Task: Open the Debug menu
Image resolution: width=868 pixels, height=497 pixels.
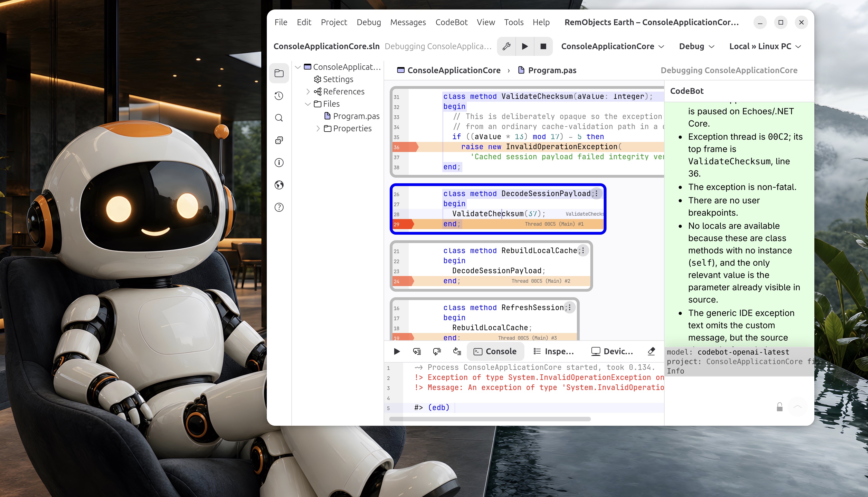Action: pyautogui.click(x=369, y=22)
